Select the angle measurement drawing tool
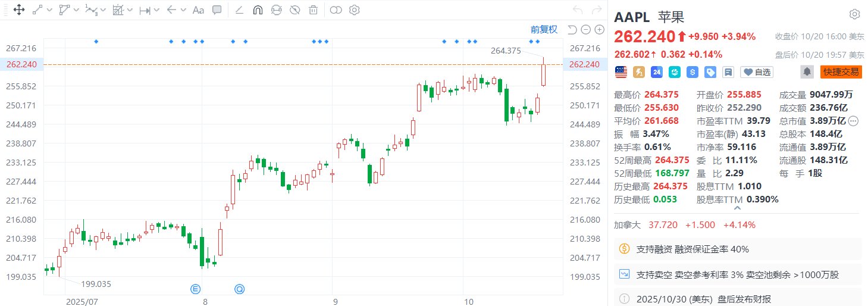The image size is (868, 306). click(239, 10)
